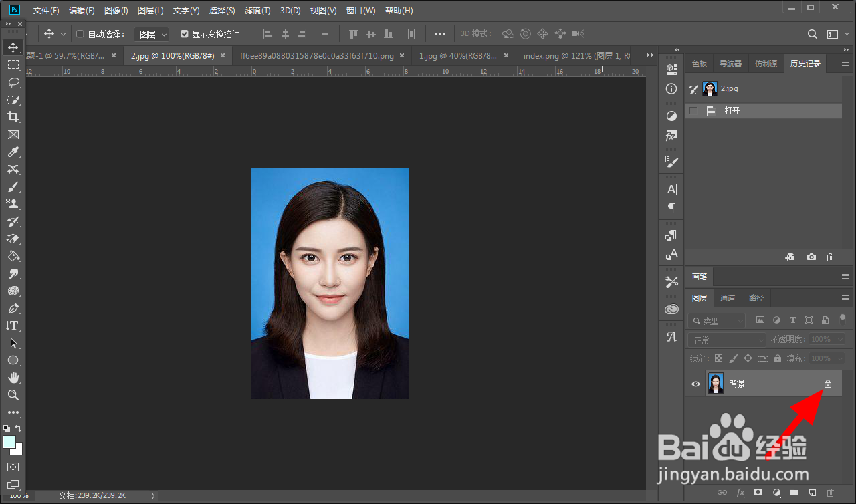Switch to the 1.jpg document tab
Viewport: 856px width, 504px height.
[457, 56]
